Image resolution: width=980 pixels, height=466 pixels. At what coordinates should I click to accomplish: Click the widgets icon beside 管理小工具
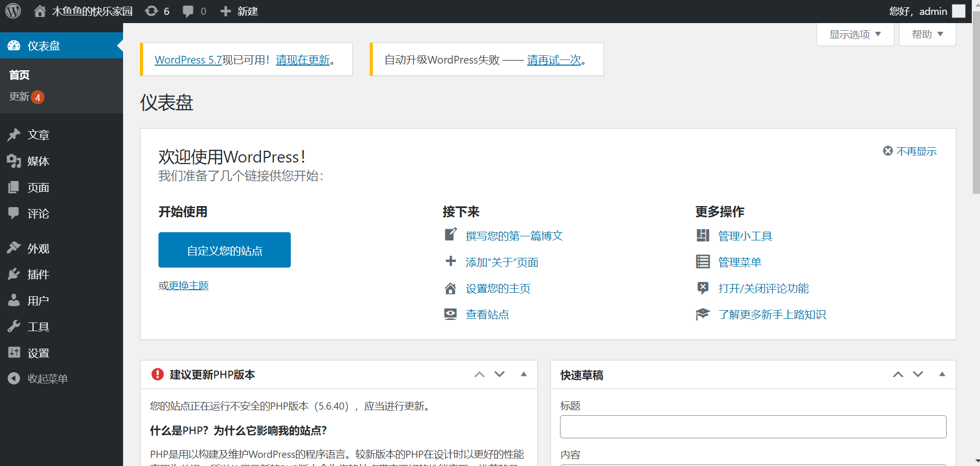(x=703, y=235)
